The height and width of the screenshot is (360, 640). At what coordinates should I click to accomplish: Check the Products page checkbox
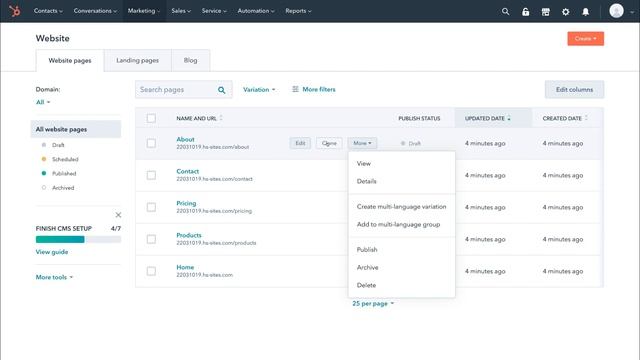coord(151,239)
